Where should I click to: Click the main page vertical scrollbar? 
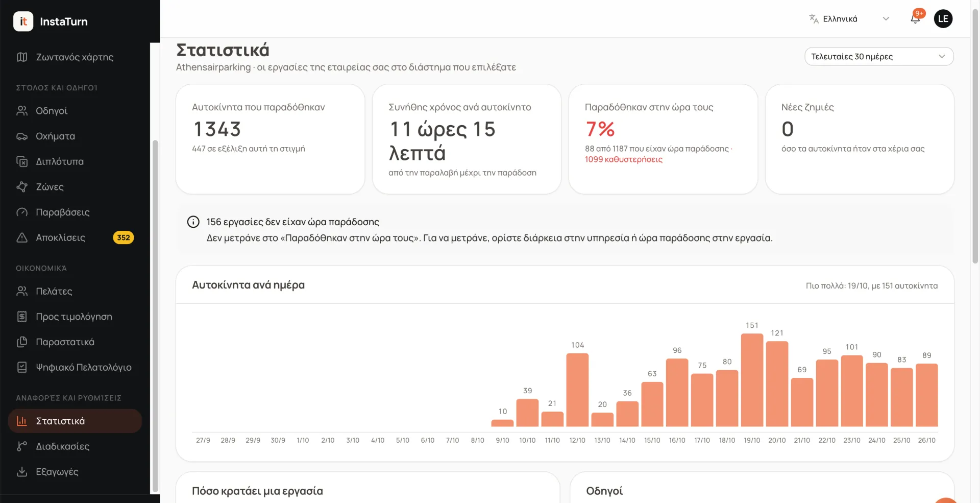pyautogui.click(x=975, y=135)
